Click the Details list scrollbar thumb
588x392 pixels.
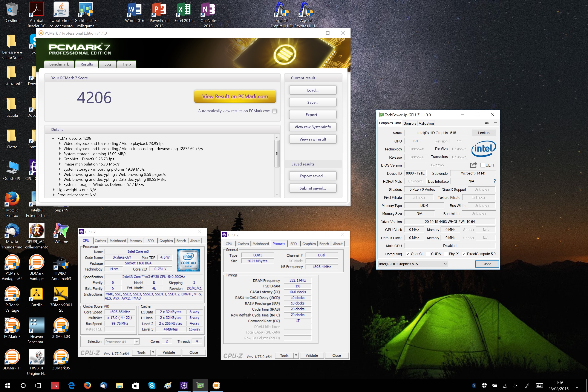(277, 153)
